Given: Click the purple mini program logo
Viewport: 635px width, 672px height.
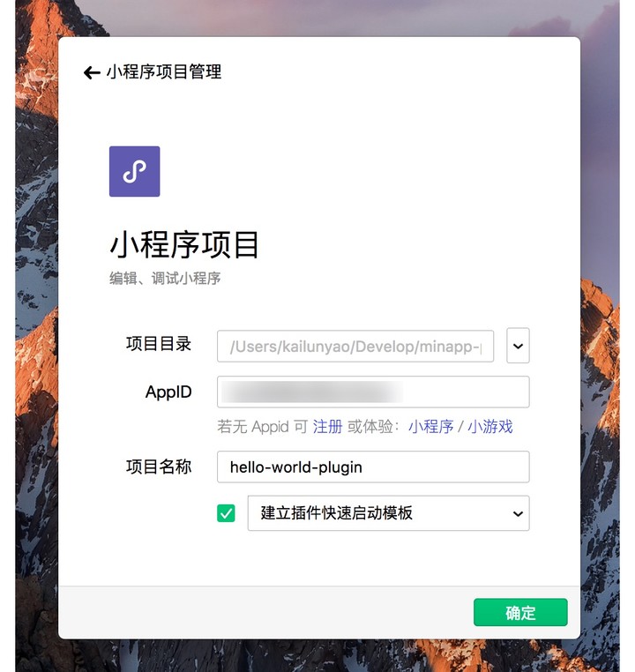Looking at the screenshot, I should (x=135, y=171).
